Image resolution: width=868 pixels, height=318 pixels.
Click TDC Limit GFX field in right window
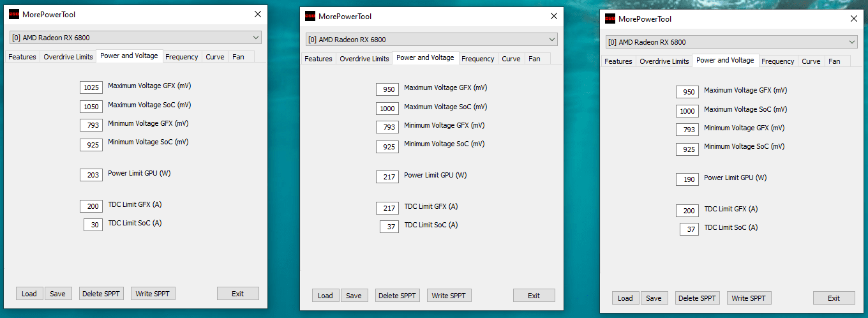point(687,211)
